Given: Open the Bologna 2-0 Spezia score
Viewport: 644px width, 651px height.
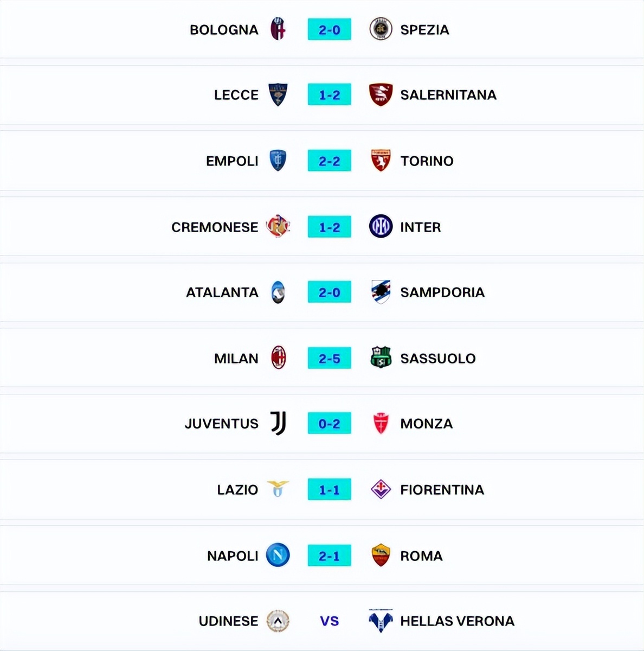Looking at the screenshot, I should coord(329,29).
